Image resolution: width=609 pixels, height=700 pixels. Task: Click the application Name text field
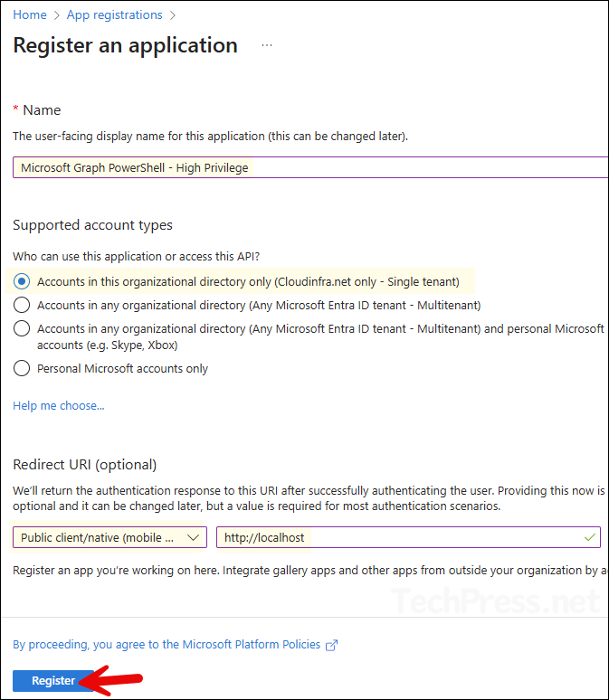[308, 167]
